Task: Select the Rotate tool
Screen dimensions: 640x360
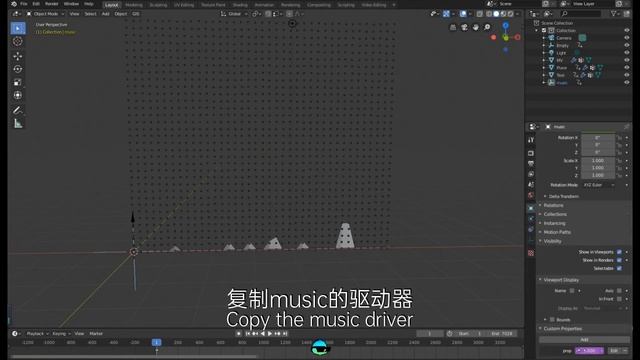Action: 18,69
